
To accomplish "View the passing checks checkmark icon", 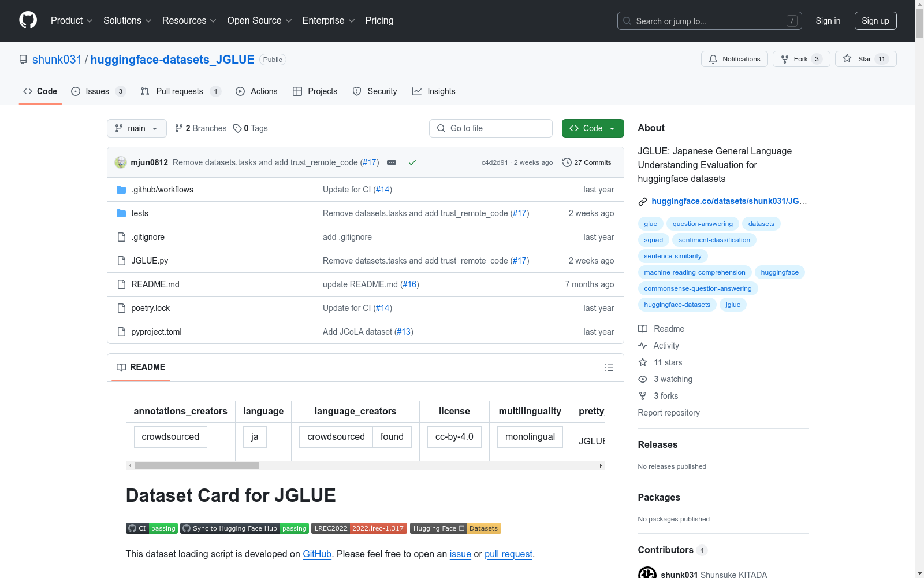I will [x=412, y=162].
